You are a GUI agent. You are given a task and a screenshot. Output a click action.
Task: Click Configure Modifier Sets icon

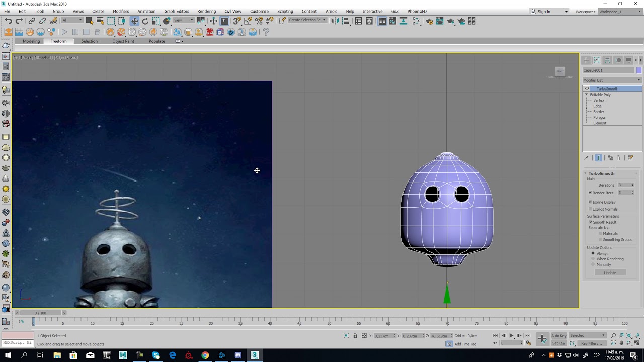pos(630,158)
